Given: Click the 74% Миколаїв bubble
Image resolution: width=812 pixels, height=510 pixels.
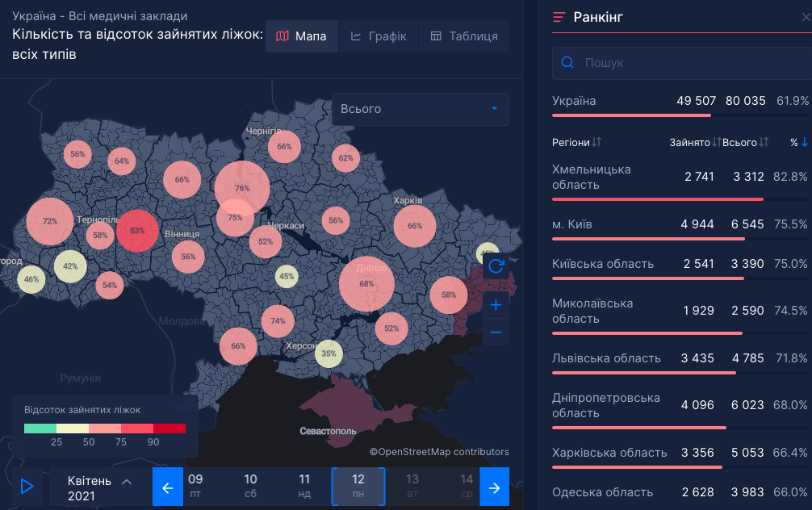Looking at the screenshot, I should click(278, 321).
